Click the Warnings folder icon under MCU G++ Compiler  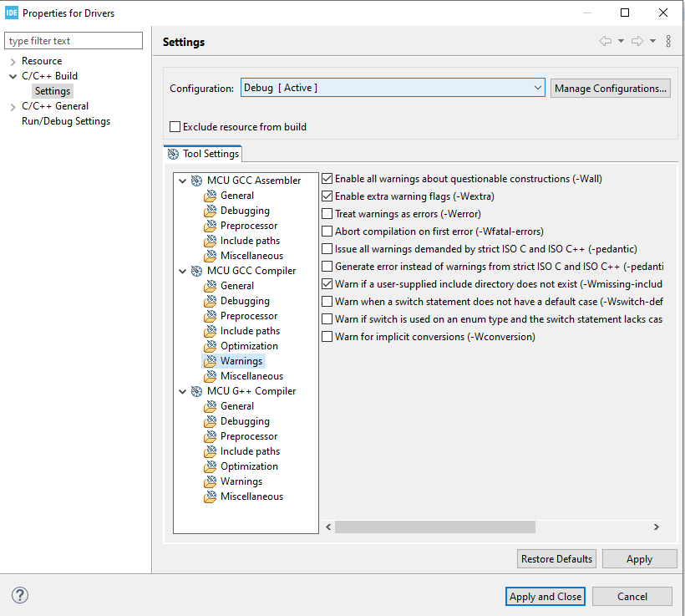[211, 481]
